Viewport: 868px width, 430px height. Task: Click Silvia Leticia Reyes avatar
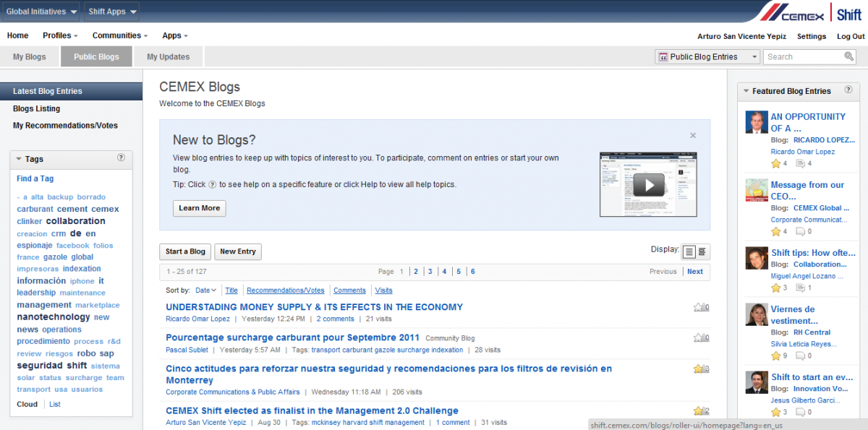[757, 314]
